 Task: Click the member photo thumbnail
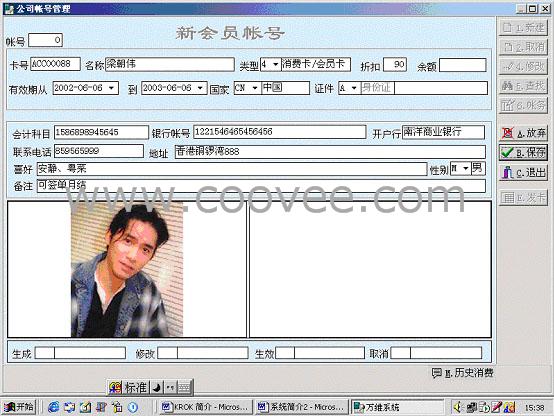pyautogui.click(x=127, y=269)
